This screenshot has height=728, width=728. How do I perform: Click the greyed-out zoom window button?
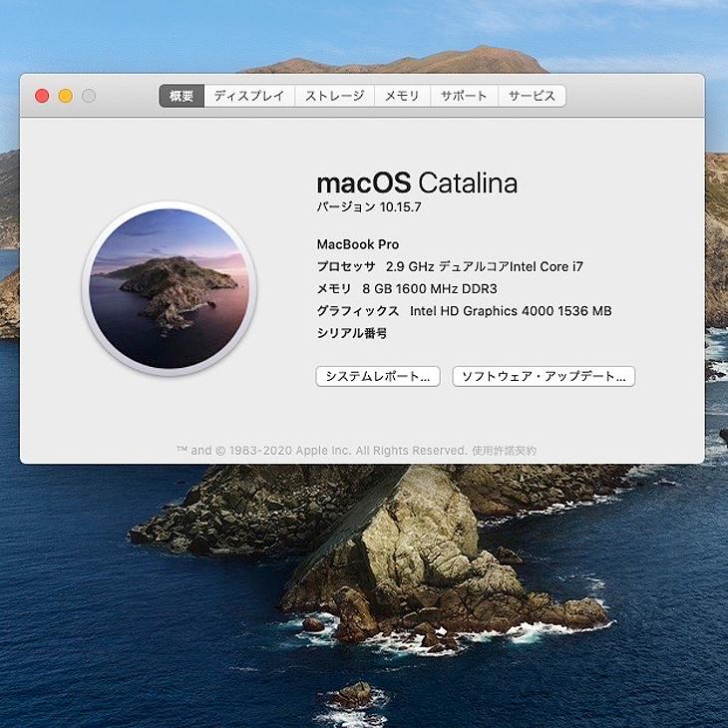click(x=89, y=96)
